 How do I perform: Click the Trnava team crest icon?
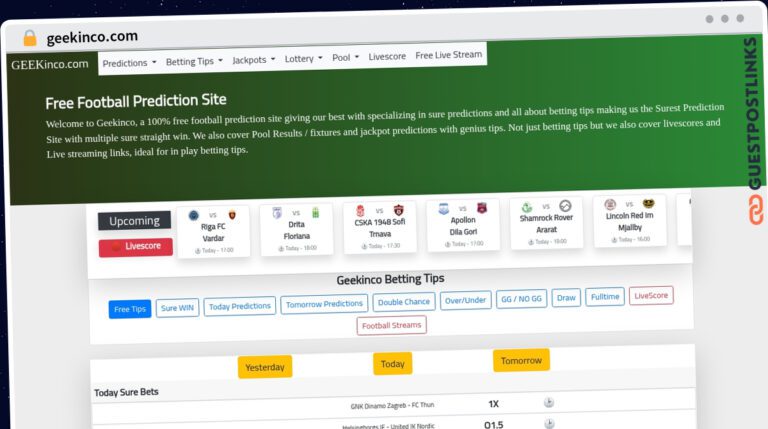[x=399, y=210]
